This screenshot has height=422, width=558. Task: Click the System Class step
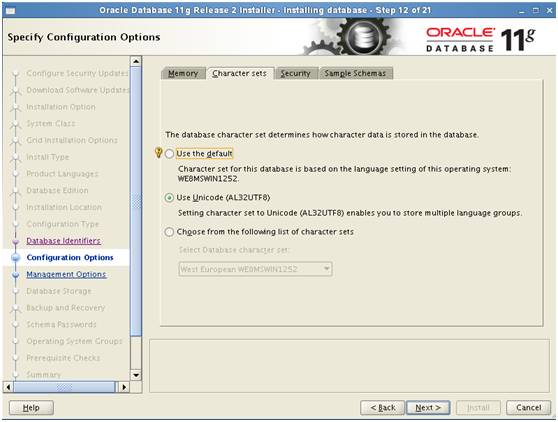pos(51,123)
